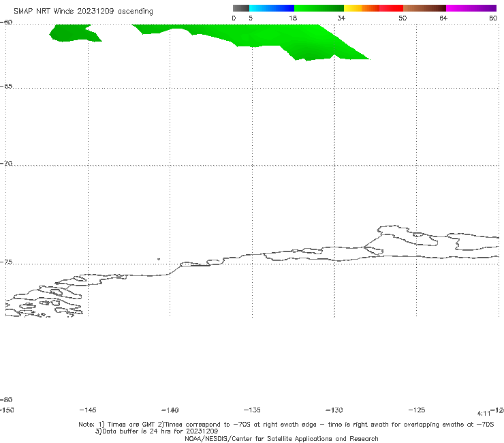Screen dimensions: 504x443
Task: Click the magenta-purple segment of the colorbar
Action: (471, 8)
